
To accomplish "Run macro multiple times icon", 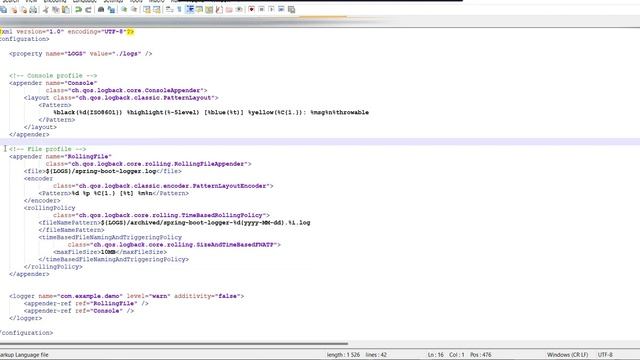I will click(x=281, y=9).
